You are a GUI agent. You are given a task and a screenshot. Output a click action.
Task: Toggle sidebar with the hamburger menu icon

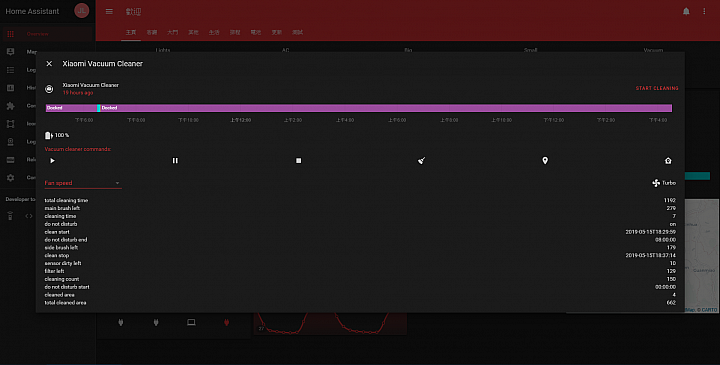[109, 11]
